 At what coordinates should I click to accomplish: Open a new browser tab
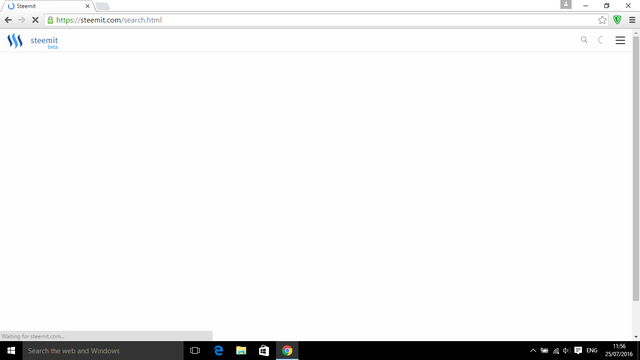pyautogui.click(x=102, y=6)
